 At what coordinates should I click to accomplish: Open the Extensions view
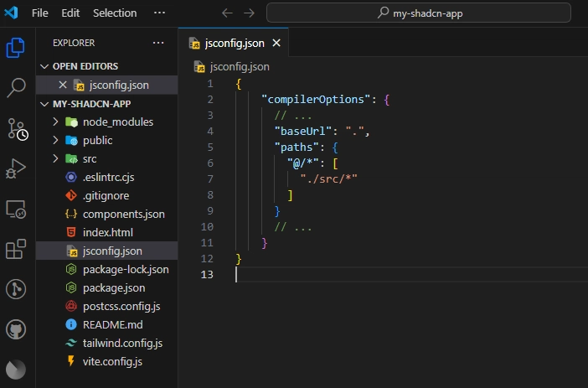tap(16, 249)
